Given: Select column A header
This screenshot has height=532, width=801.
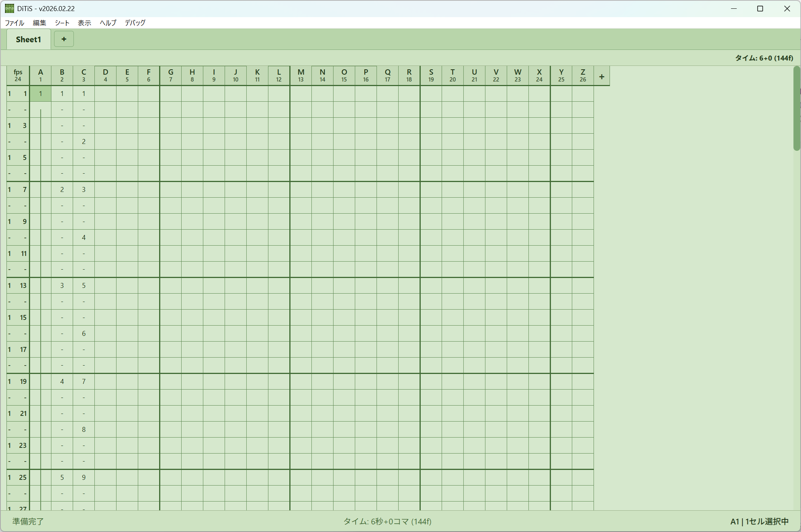Looking at the screenshot, I should 40,75.
